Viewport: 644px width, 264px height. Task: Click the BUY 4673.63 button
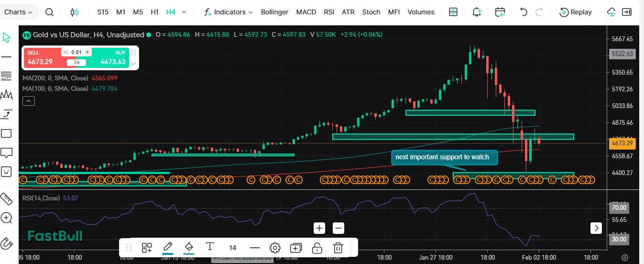pyautogui.click(x=112, y=58)
